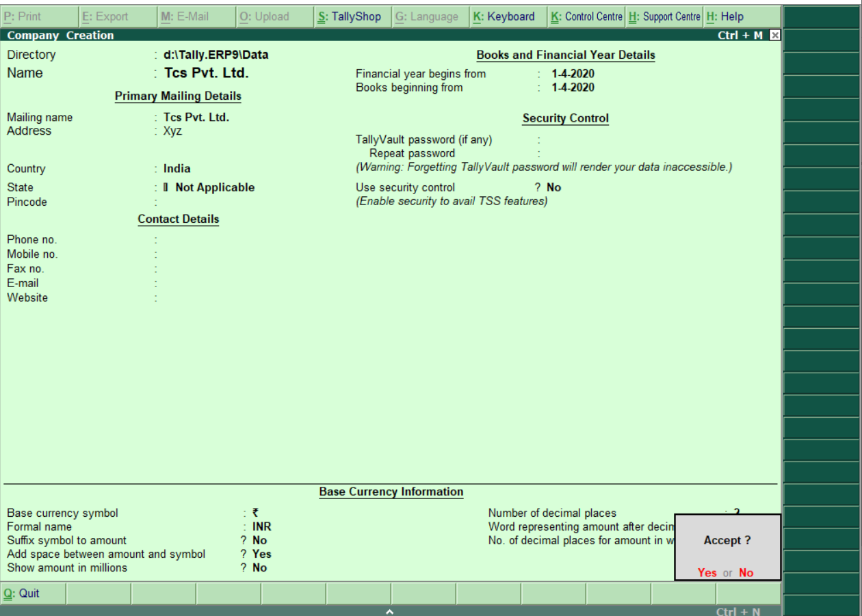Click the Quit button at the bottom

[x=34, y=593]
